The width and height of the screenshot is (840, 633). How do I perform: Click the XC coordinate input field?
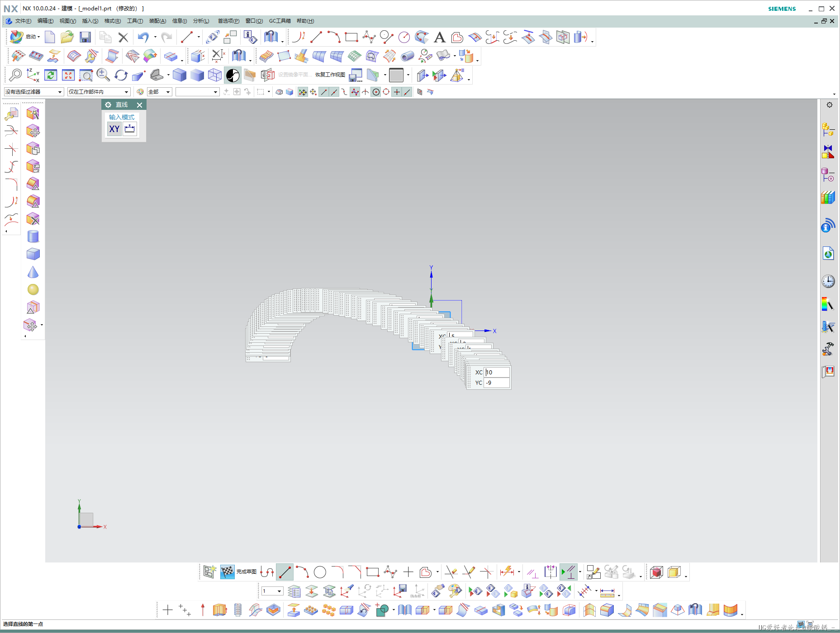(497, 372)
